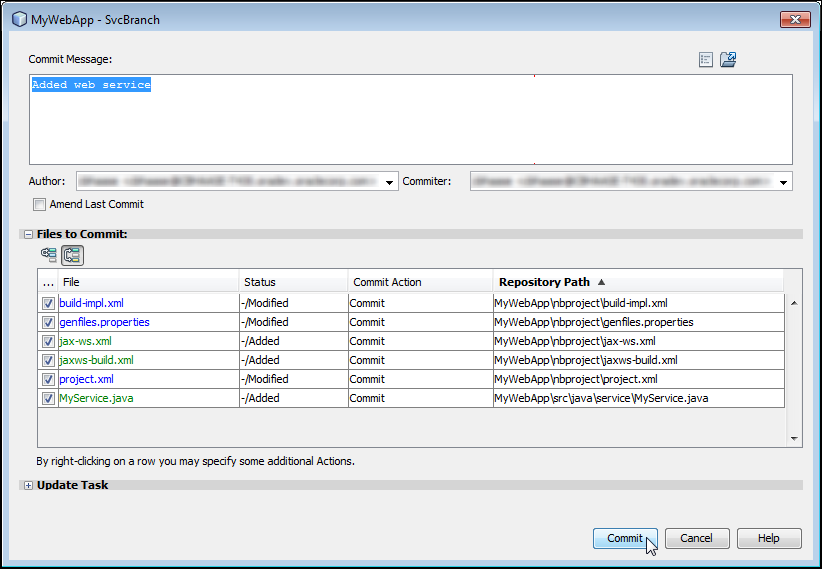
Task: Deselect the jax-ws.xml commit checkbox
Action: [x=48, y=341]
